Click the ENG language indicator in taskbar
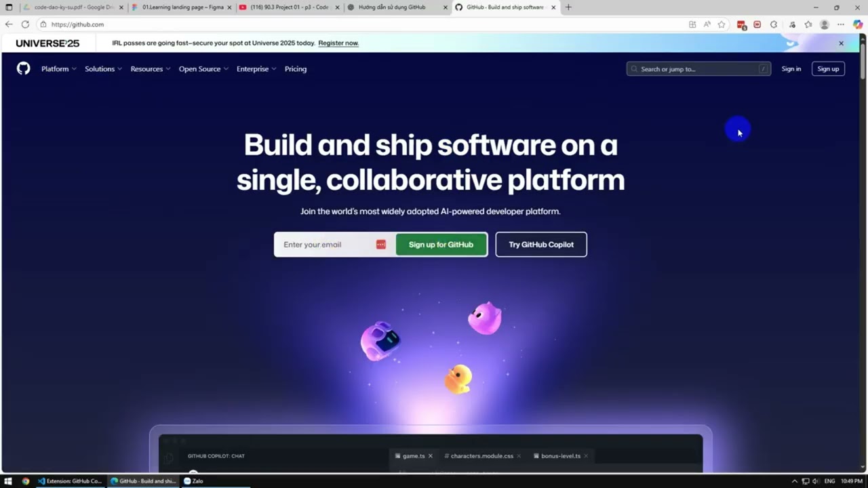Image resolution: width=868 pixels, height=488 pixels. 829,481
